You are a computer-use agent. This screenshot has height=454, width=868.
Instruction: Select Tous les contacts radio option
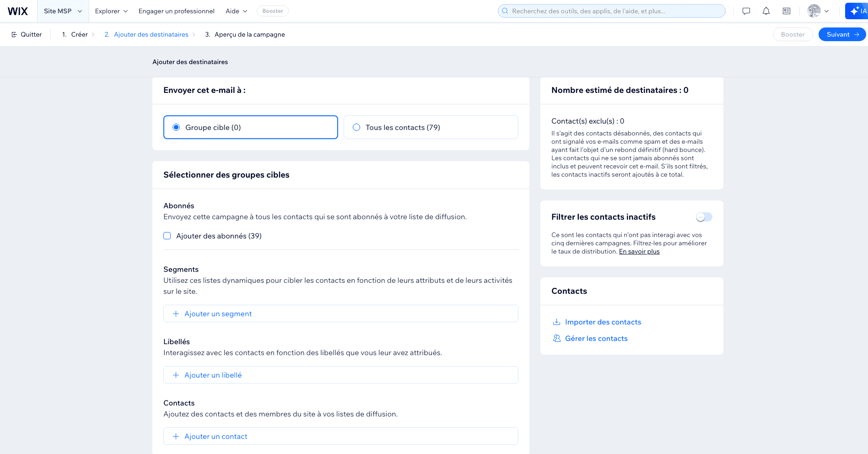(x=356, y=127)
